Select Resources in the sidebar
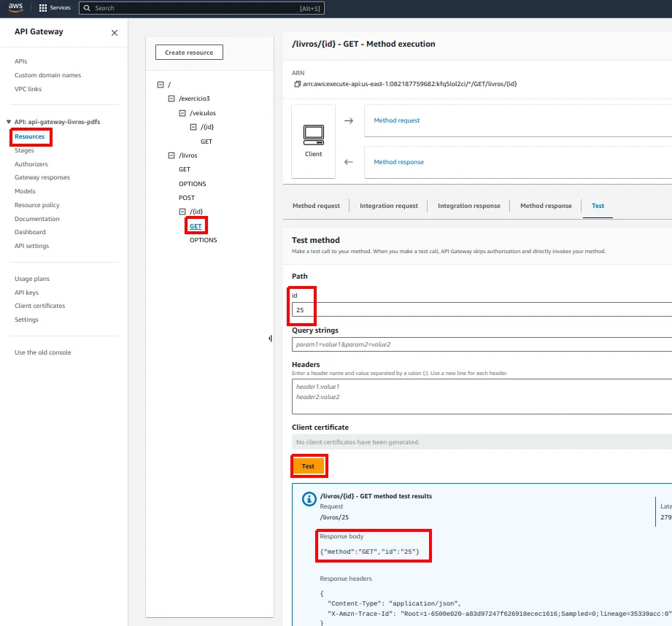Screen dimensions: 672x626 point(30,136)
